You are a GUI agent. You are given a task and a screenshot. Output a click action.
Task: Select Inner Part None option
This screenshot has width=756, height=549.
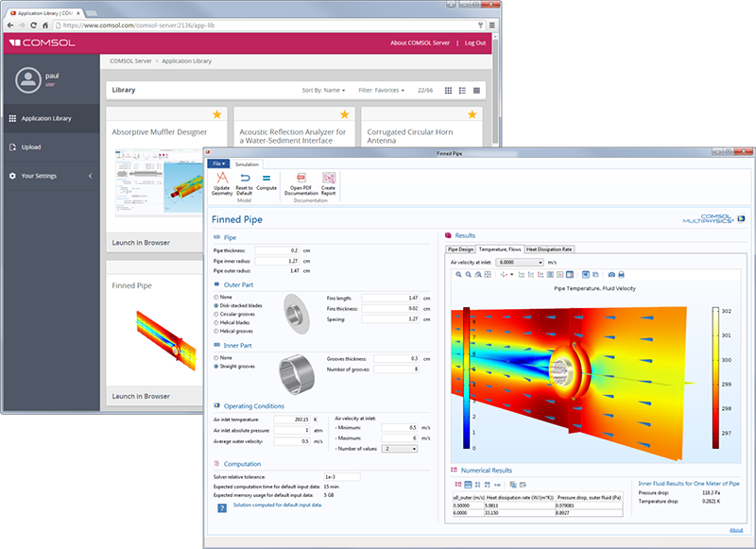click(216, 357)
